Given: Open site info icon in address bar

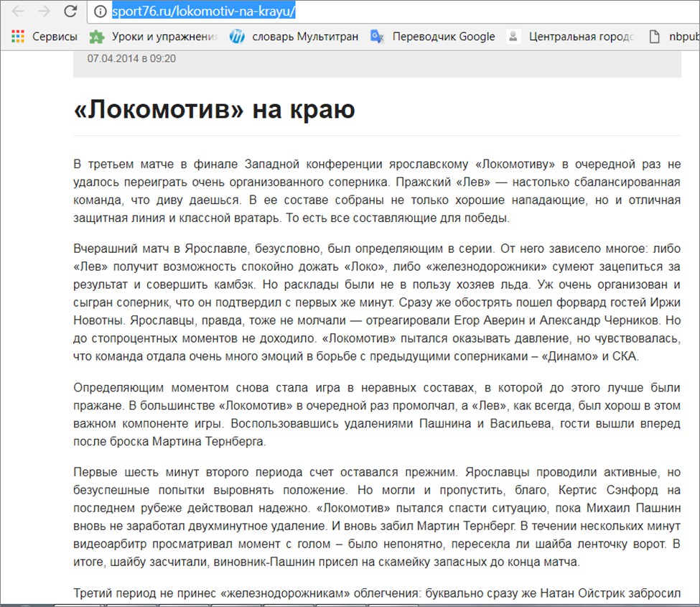Looking at the screenshot, I should pos(101,11).
